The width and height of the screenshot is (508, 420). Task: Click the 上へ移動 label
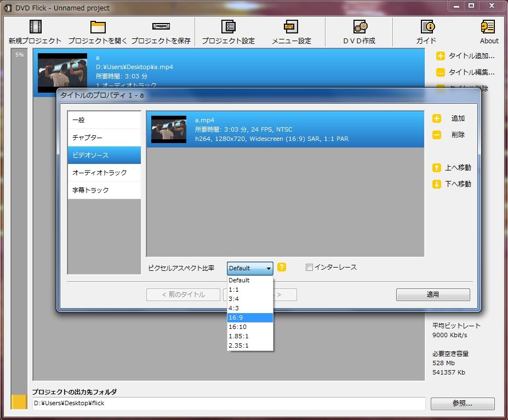(458, 168)
